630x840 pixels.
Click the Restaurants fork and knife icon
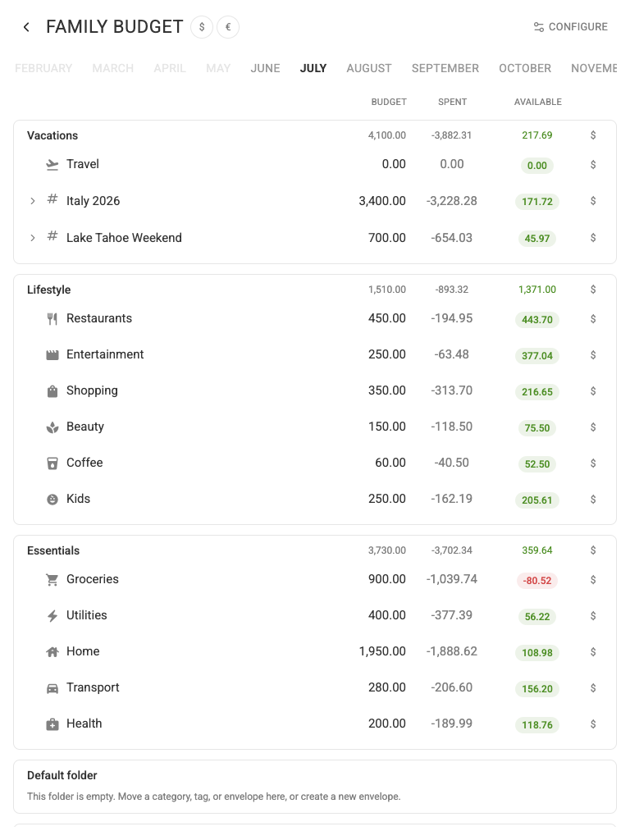[52, 319]
